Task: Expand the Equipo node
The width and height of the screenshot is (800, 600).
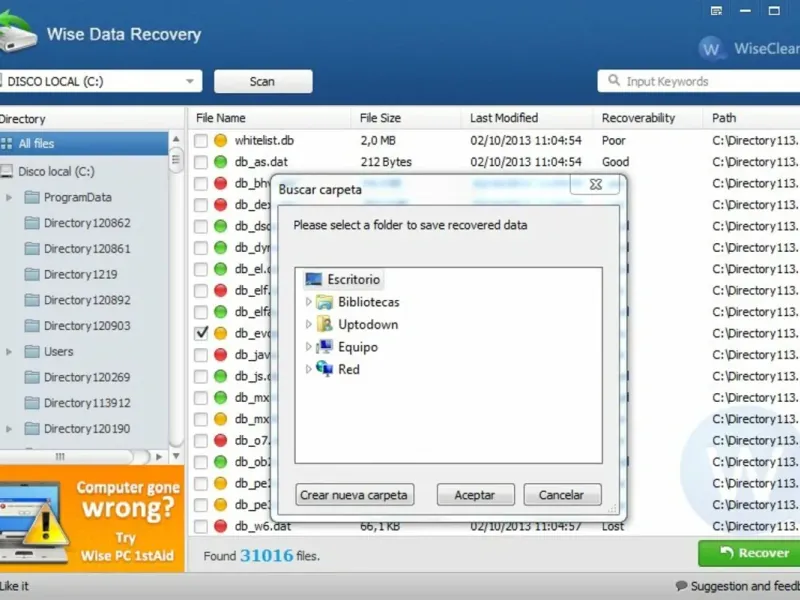Action: [308, 347]
